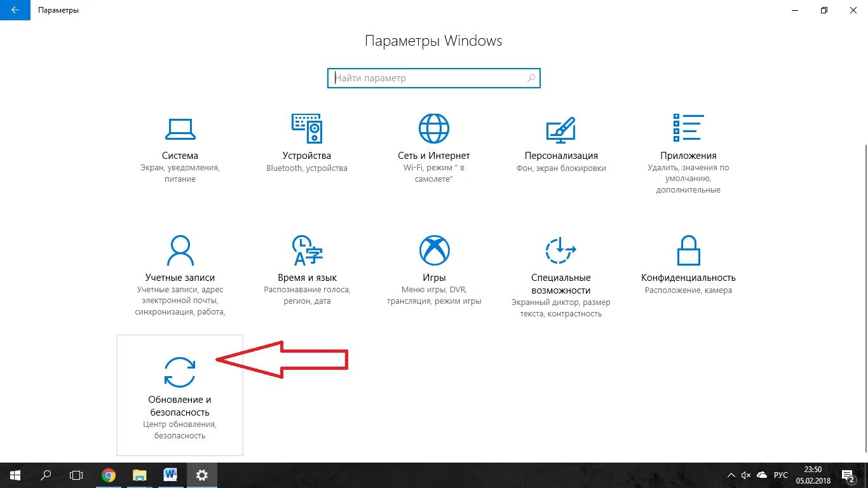Open the Игры Xbox icon
This screenshot has width=868, height=488.
click(434, 250)
